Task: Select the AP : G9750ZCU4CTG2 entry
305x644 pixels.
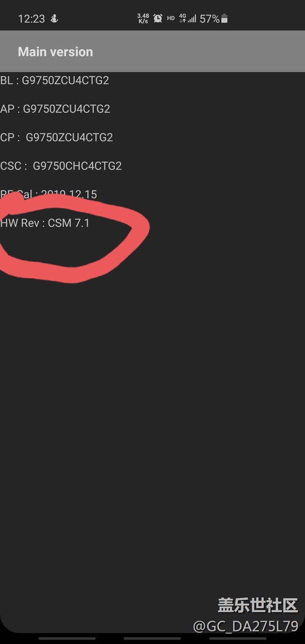Action: click(x=55, y=109)
